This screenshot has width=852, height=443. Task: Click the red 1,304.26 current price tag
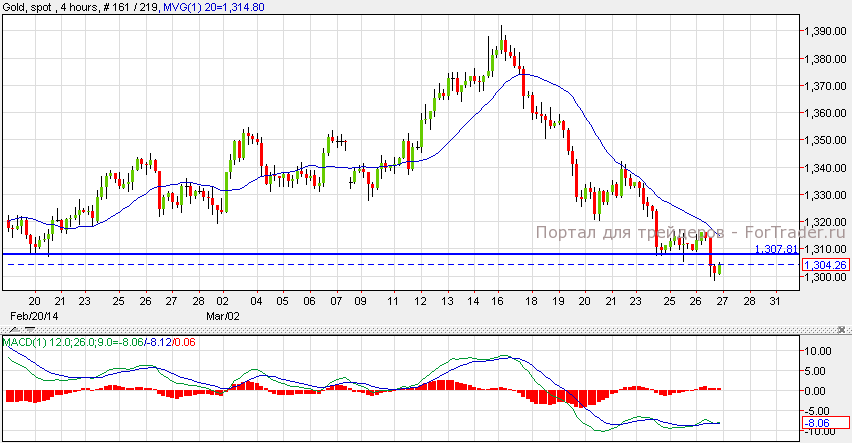pos(823,264)
